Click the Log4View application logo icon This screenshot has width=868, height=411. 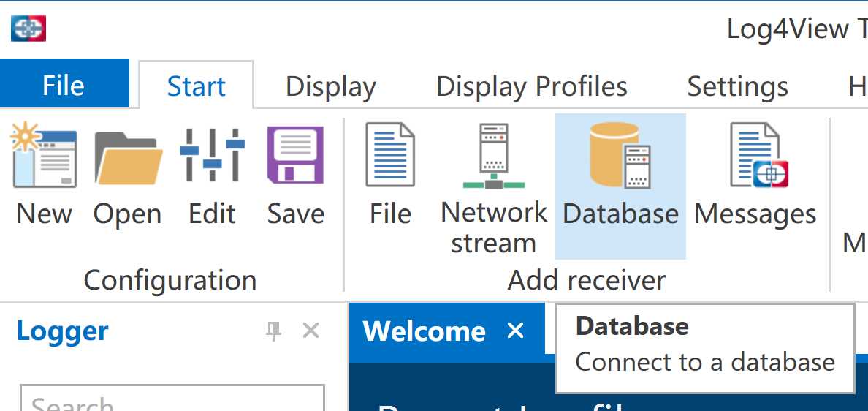[x=28, y=29]
